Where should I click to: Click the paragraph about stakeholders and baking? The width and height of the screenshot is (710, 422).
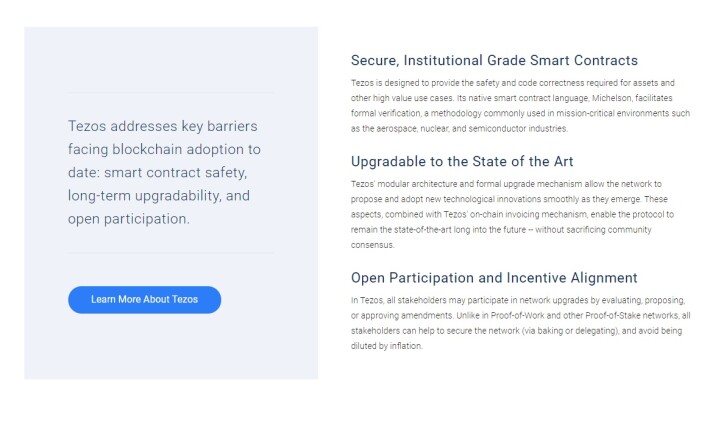(520, 323)
